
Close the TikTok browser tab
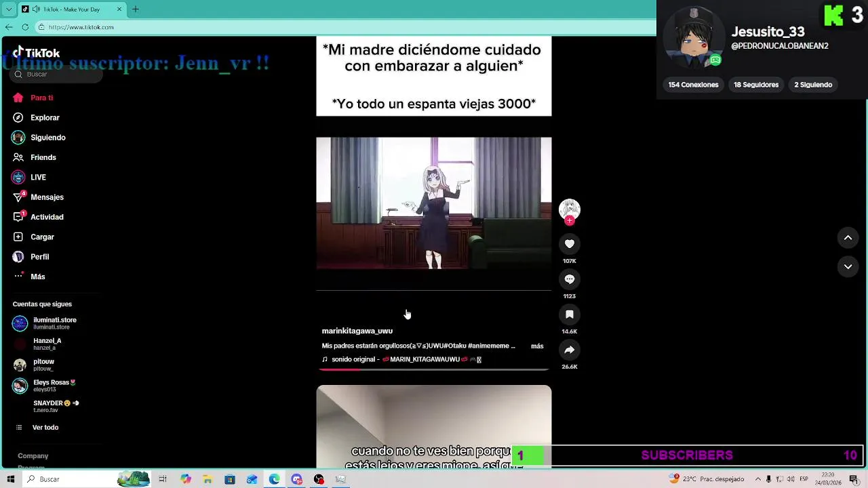(x=120, y=9)
